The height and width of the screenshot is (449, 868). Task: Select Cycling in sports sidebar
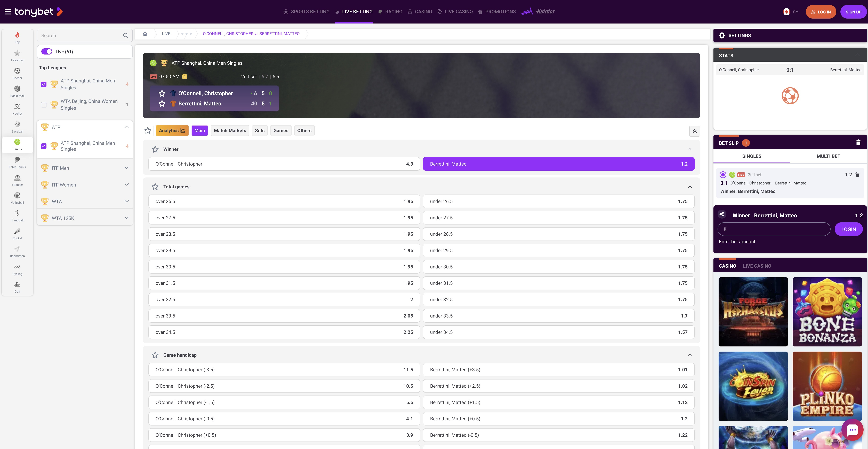click(x=17, y=269)
